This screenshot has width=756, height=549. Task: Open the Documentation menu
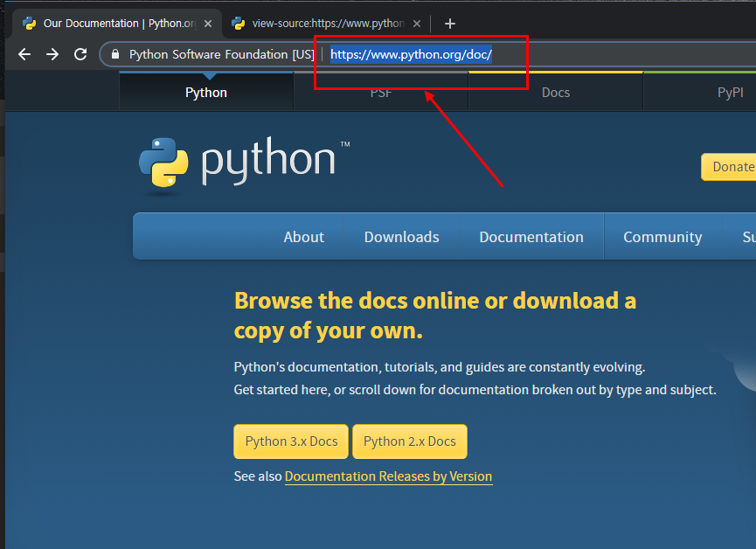531,237
